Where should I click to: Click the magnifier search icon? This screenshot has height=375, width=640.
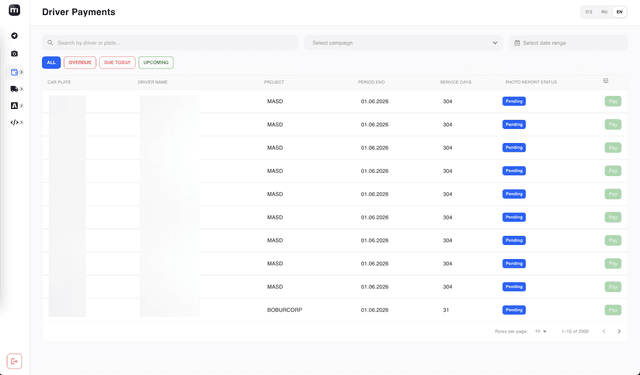point(50,43)
